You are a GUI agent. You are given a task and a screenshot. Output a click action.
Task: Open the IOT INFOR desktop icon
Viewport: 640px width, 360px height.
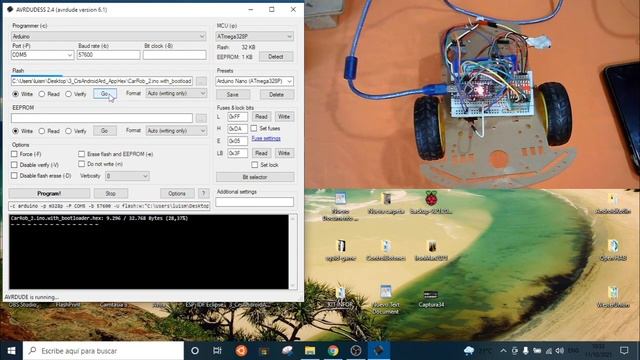pos(340,297)
